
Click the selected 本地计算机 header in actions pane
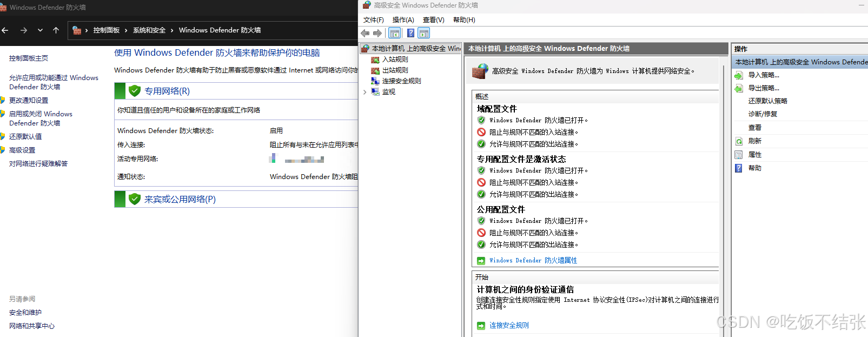pyautogui.click(x=800, y=62)
